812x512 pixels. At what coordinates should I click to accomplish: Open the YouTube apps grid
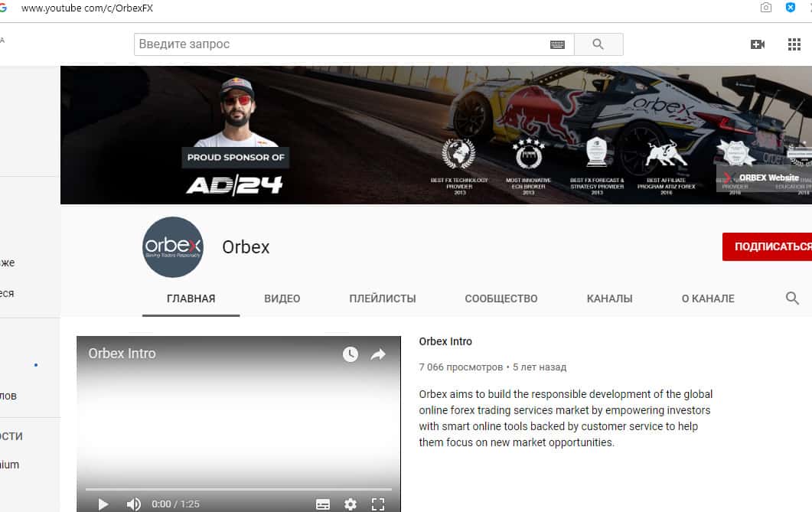click(x=794, y=44)
